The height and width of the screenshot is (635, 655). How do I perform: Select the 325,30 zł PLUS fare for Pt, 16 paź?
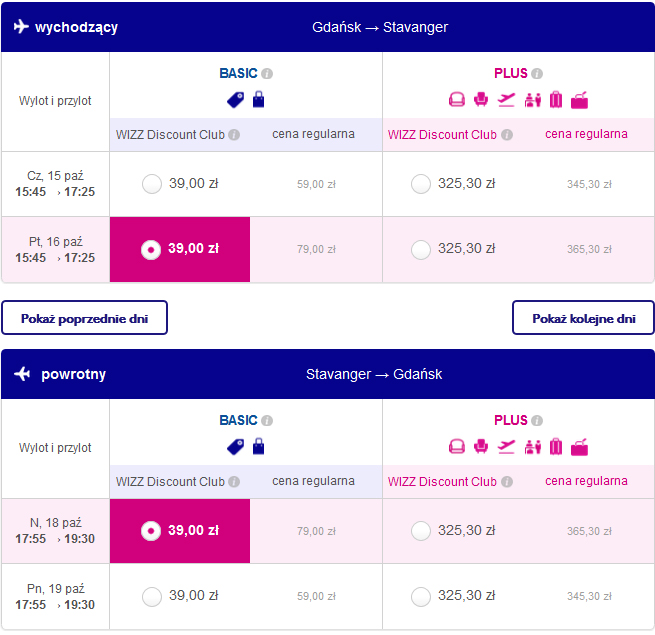tap(421, 249)
